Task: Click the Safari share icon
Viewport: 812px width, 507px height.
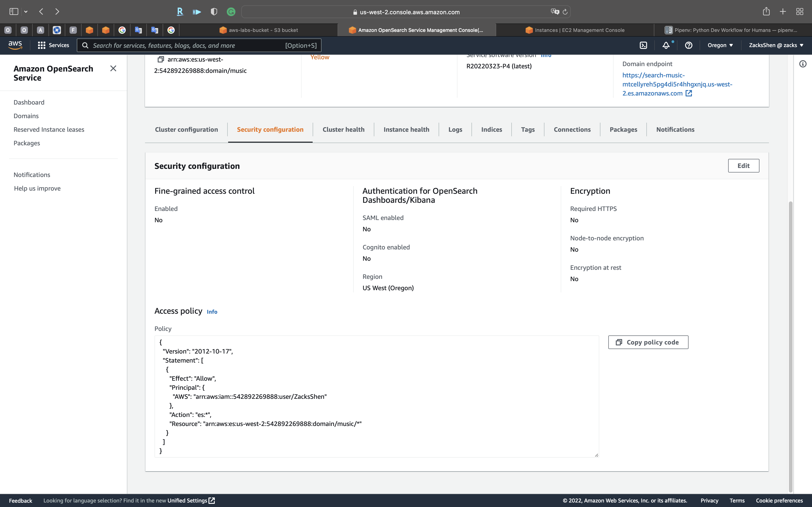Action: pyautogui.click(x=766, y=12)
